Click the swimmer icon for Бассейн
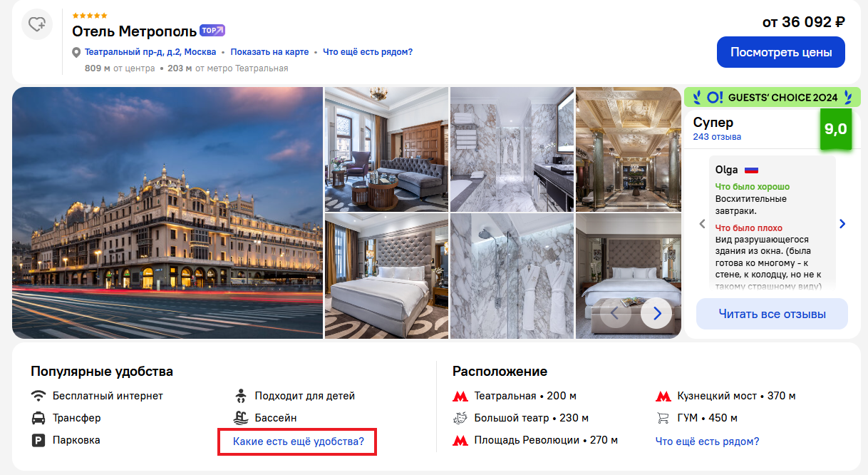 click(241, 418)
